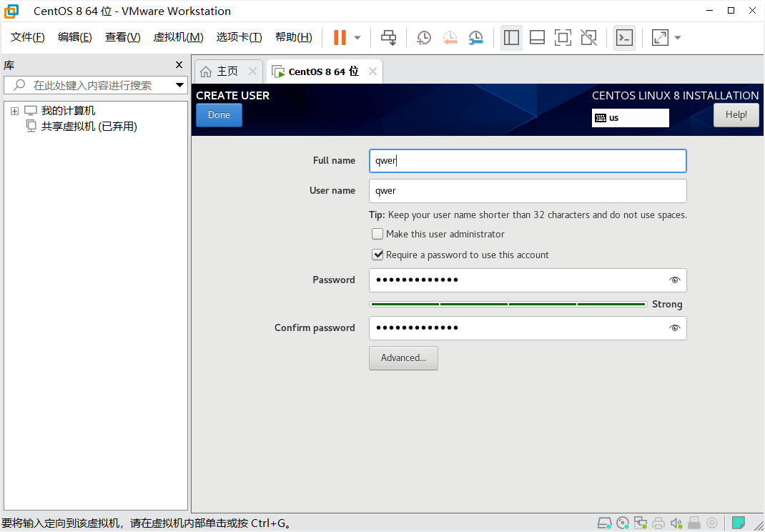Open the 帮助(H) menu
This screenshot has height=532, width=765.
click(294, 37)
